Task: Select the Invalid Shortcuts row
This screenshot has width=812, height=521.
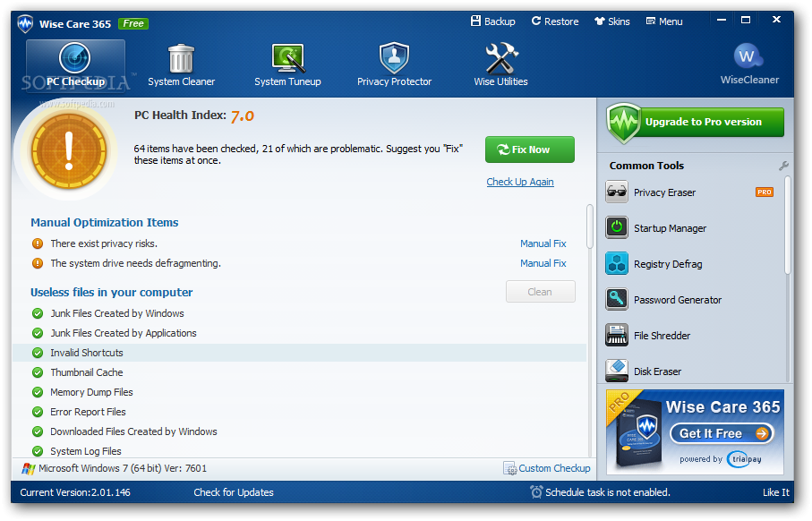Action: click(x=299, y=353)
